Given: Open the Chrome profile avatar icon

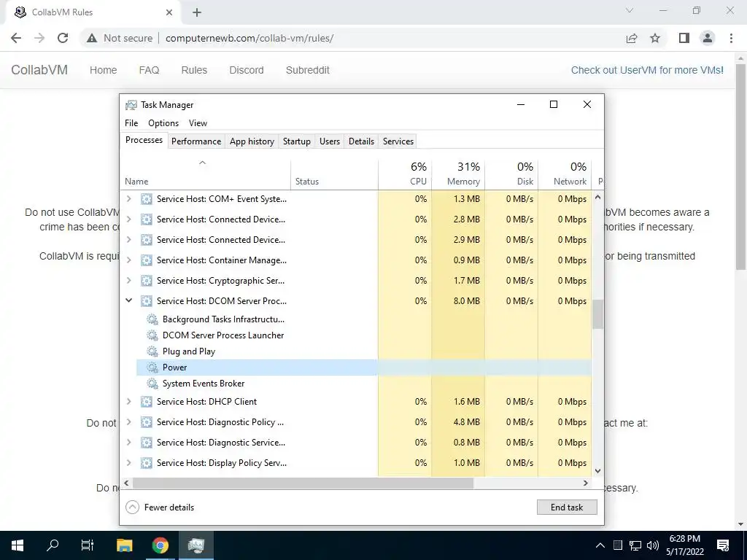Looking at the screenshot, I should 708,38.
